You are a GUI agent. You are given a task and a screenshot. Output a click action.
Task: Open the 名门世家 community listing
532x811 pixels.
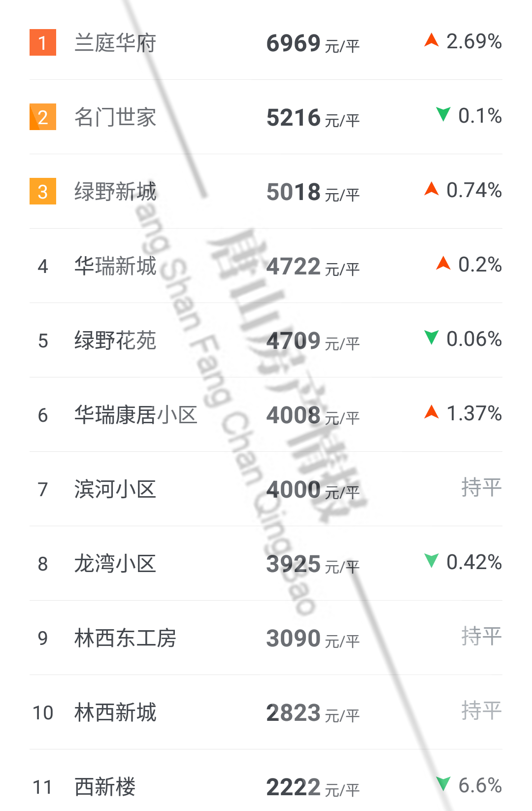[x=115, y=117]
